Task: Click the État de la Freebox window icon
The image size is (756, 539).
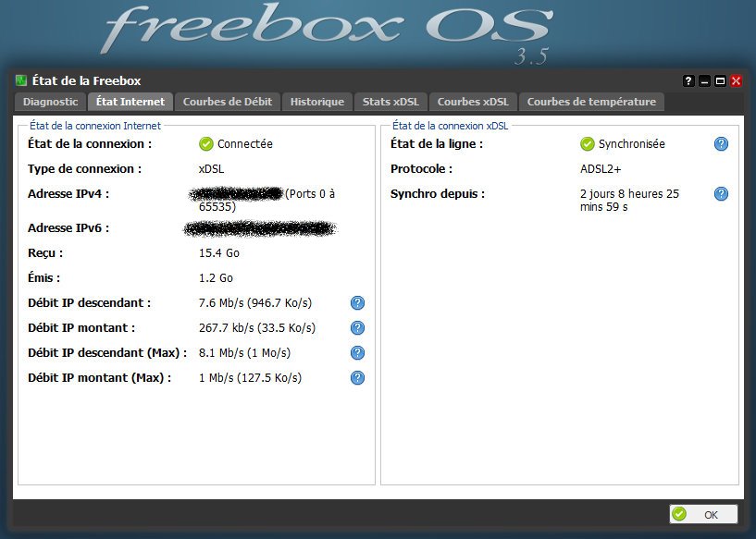Action: pos(21,80)
